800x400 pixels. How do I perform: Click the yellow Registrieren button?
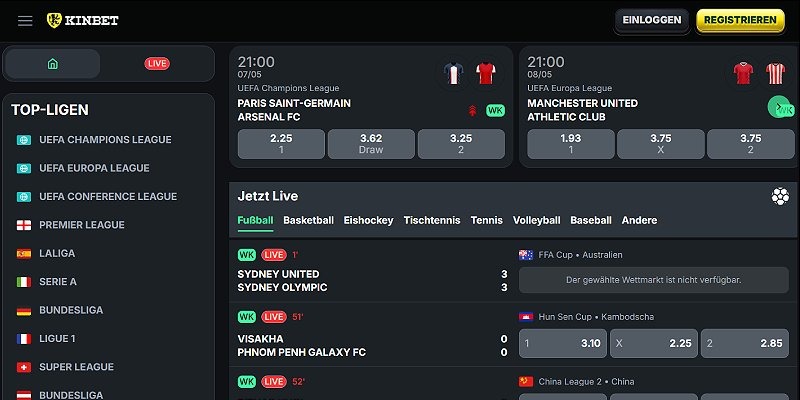click(740, 20)
